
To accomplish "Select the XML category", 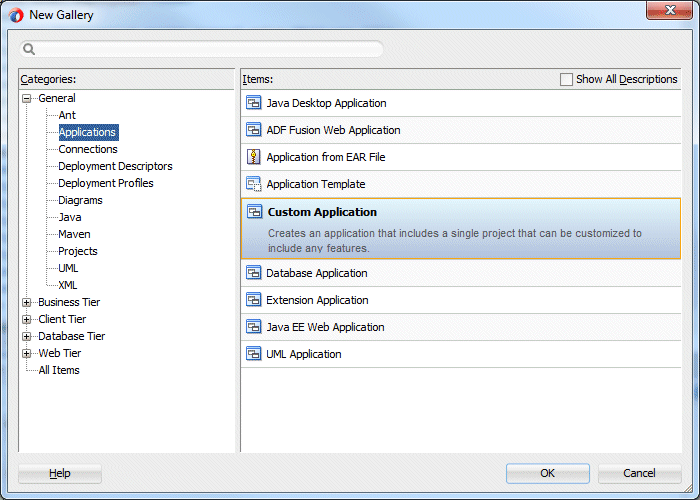I will pyautogui.click(x=68, y=285).
